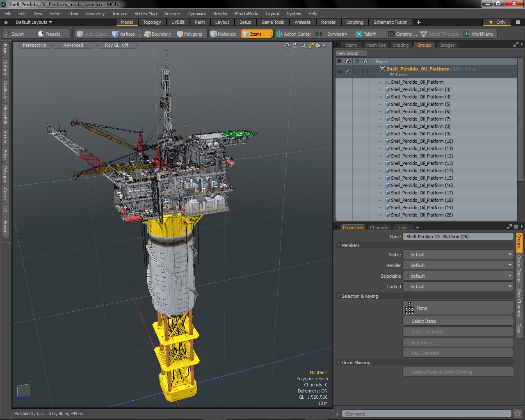
Task: Click into the Command input field
Action: [427, 414]
